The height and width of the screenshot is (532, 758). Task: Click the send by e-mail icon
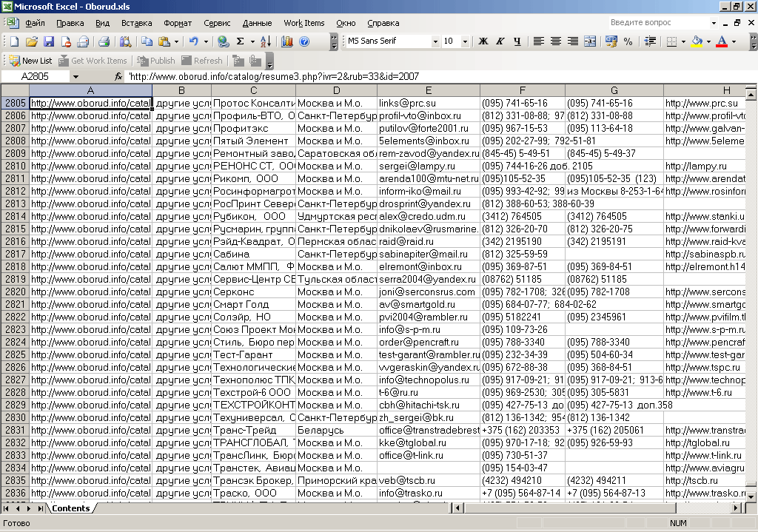click(x=83, y=41)
